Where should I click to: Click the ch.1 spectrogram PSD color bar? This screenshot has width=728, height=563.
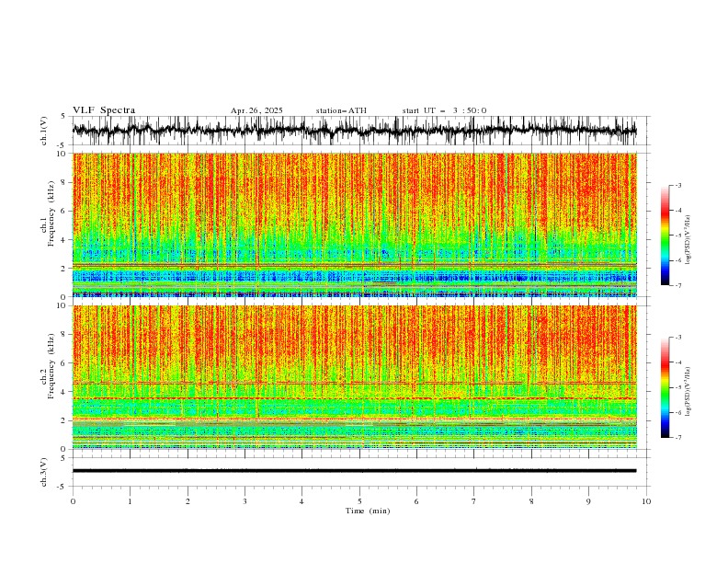tap(665, 236)
